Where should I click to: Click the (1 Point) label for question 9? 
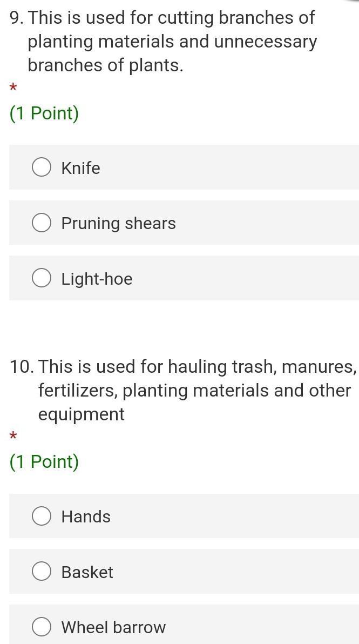[x=44, y=113]
